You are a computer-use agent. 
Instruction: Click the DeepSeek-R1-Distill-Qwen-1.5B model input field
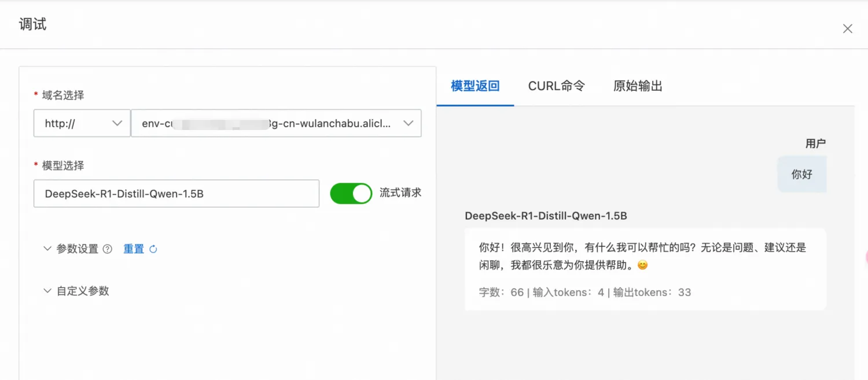coord(176,194)
